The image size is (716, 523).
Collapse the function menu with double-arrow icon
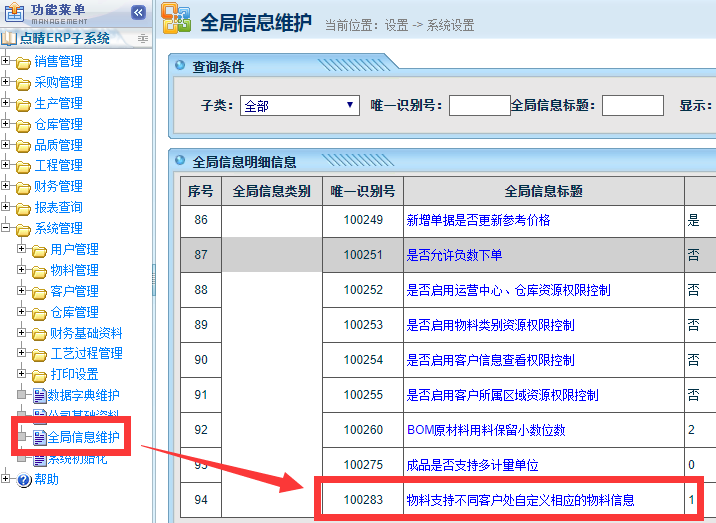tap(138, 12)
